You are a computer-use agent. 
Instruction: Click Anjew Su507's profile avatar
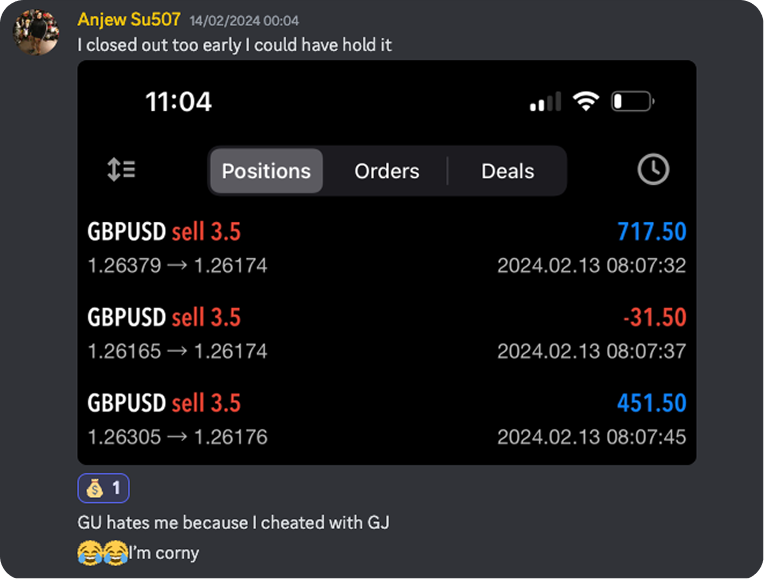pyautogui.click(x=36, y=32)
